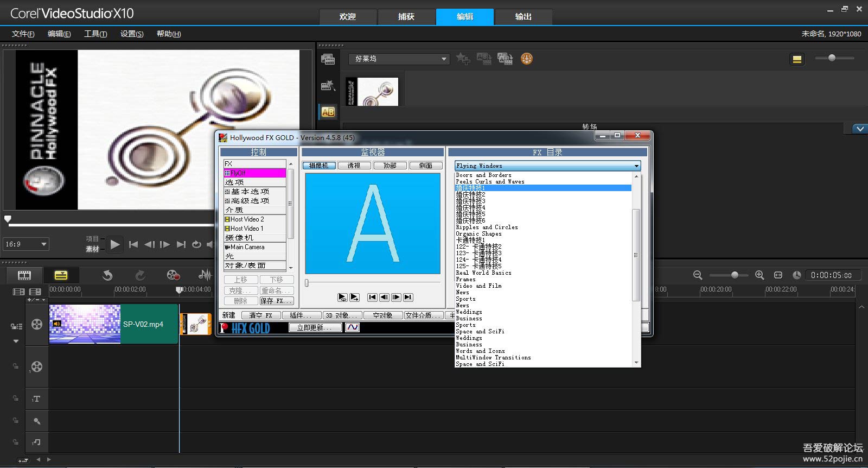Switch to the 捕获 tab

pyautogui.click(x=406, y=17)
